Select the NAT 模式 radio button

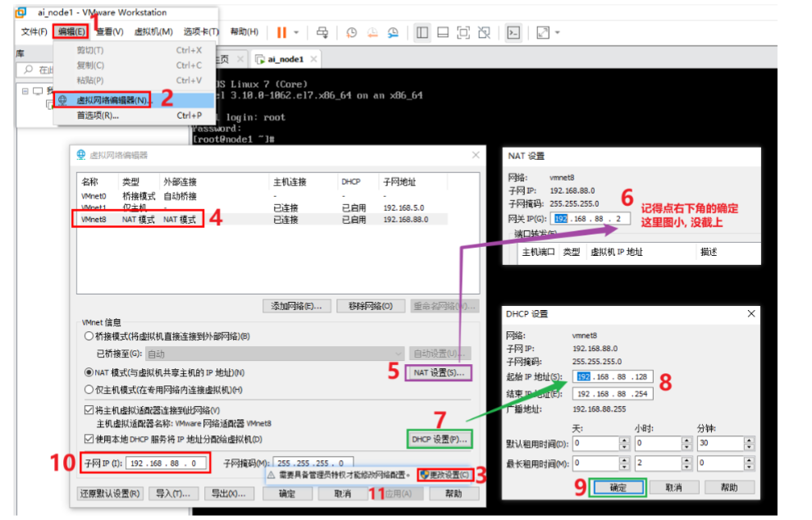tap(89, 372)
